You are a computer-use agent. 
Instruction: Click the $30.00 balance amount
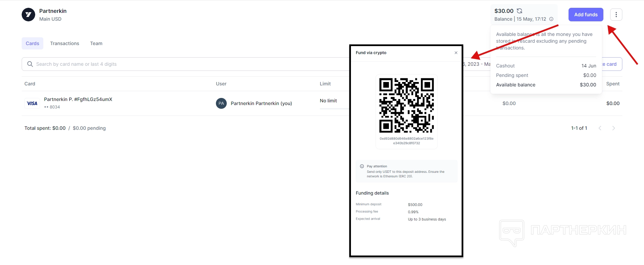(504, 11)
